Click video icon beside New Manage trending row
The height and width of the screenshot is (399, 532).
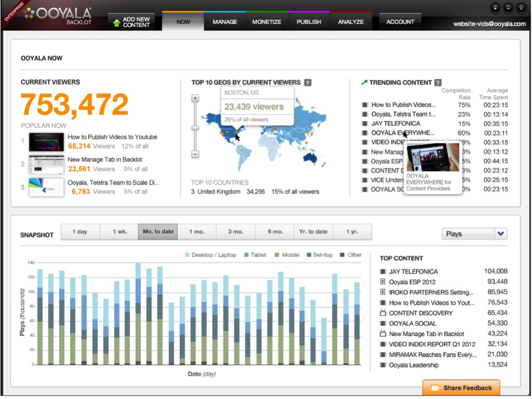click(x=365, y=152)
